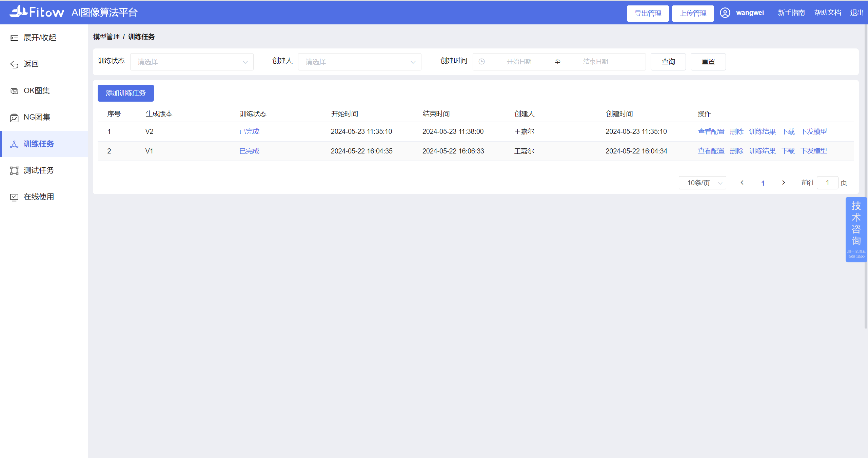Click the training task sidebar icon
The width and height of the screenshot is (868, 458).
pyautogui.click(x=14, y=144)
